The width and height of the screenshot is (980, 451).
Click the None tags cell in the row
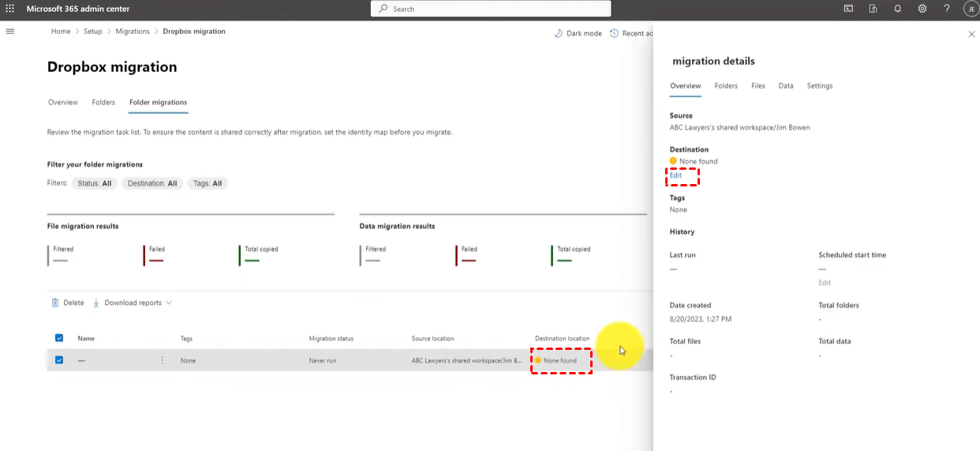[x=188, y=360]
